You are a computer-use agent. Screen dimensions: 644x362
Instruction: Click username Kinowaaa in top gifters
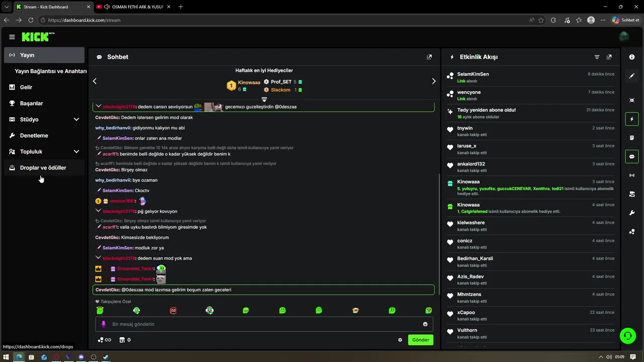[x=249, y=82]
